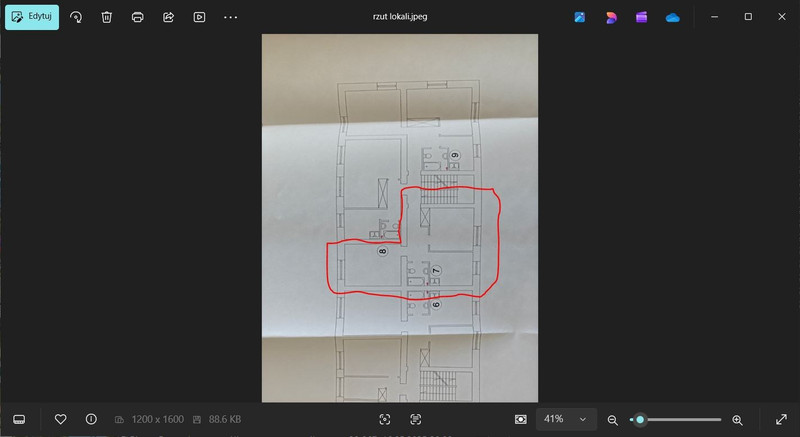Open the share icon in the toolbar
Screen dimensions: 800x437
tap(168, 17)
